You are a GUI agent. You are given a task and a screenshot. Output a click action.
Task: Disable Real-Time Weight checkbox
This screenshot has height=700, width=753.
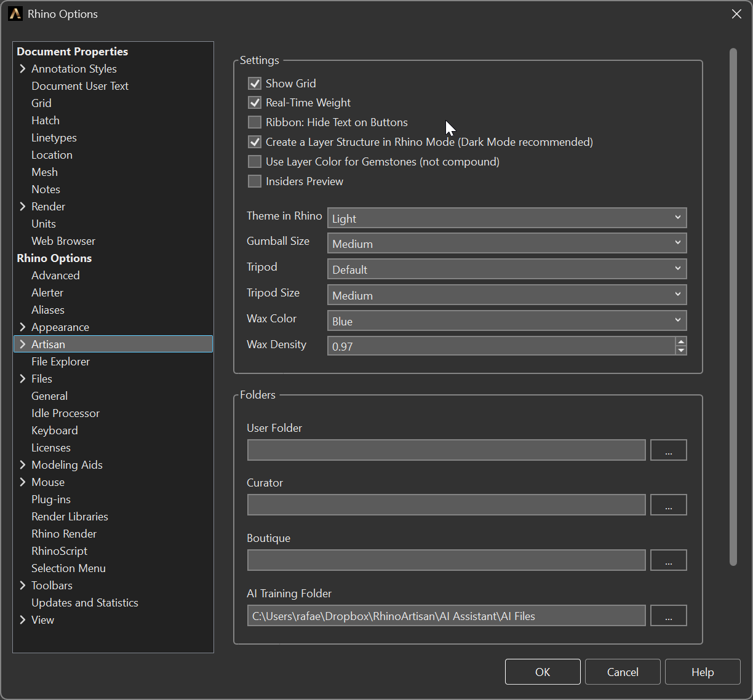(255, 103)
